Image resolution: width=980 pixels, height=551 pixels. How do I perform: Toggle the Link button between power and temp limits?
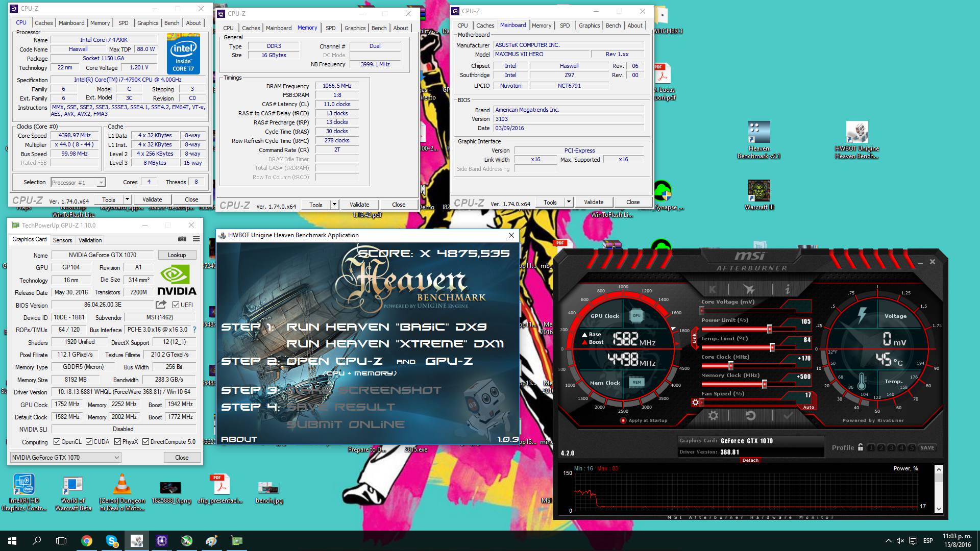[695, 338]
